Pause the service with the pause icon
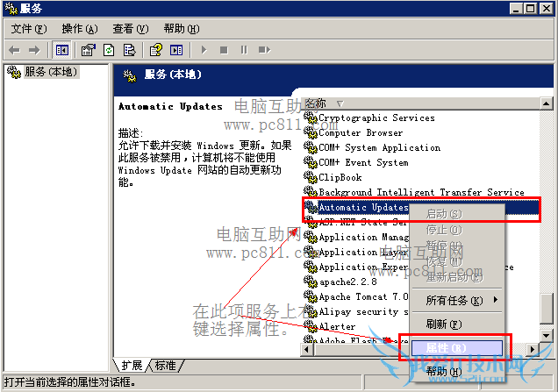The height and width of the screenshot is (392, 558). 244,50
